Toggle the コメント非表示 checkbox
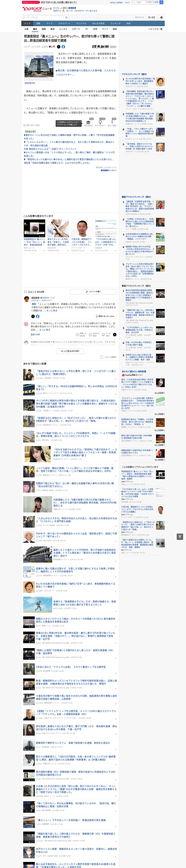 click(x=102, y=357)
